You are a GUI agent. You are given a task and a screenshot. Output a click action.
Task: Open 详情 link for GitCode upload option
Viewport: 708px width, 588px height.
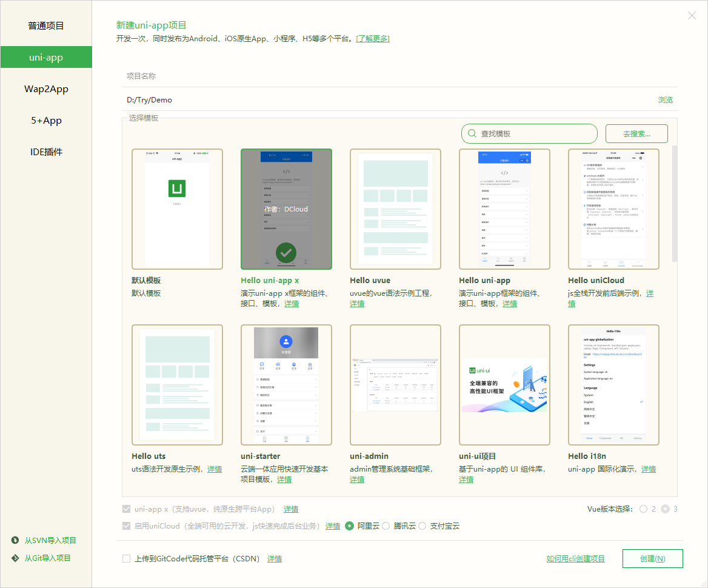pos(275,559)
